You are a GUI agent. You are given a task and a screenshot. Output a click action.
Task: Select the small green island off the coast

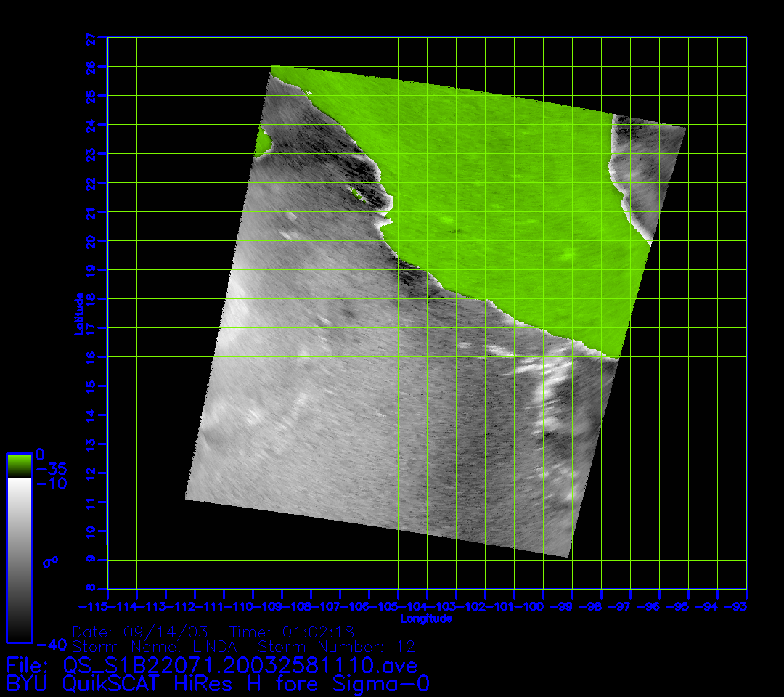(x=356, y=192)
